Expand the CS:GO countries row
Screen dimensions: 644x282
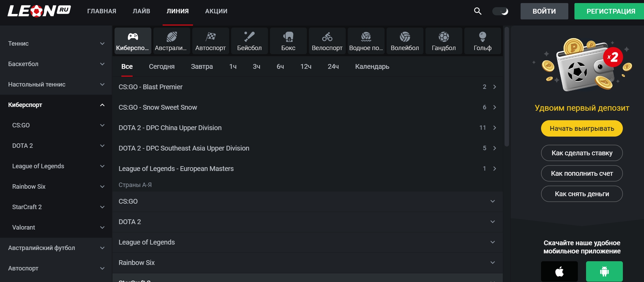pos(308,201)
